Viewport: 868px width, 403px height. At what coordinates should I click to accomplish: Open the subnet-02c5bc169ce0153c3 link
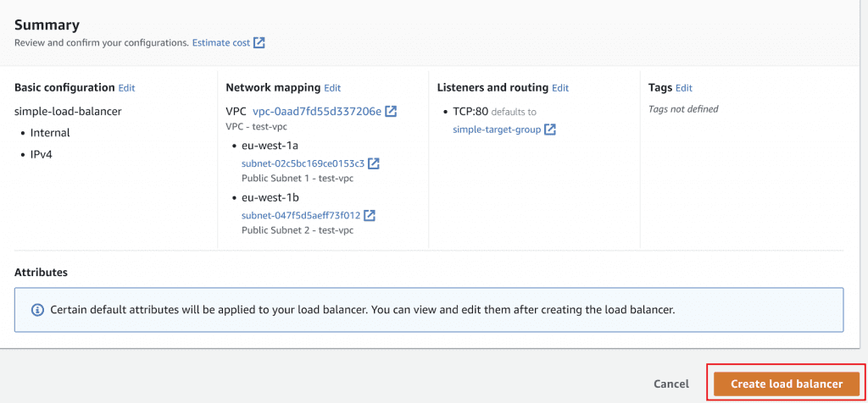(303, 163)
